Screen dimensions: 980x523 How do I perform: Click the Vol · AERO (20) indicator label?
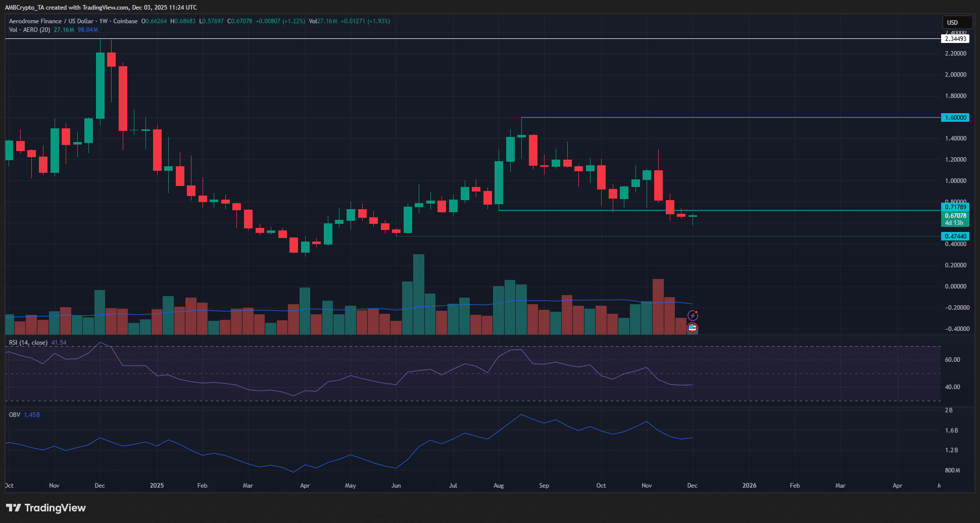click(29, 30)
